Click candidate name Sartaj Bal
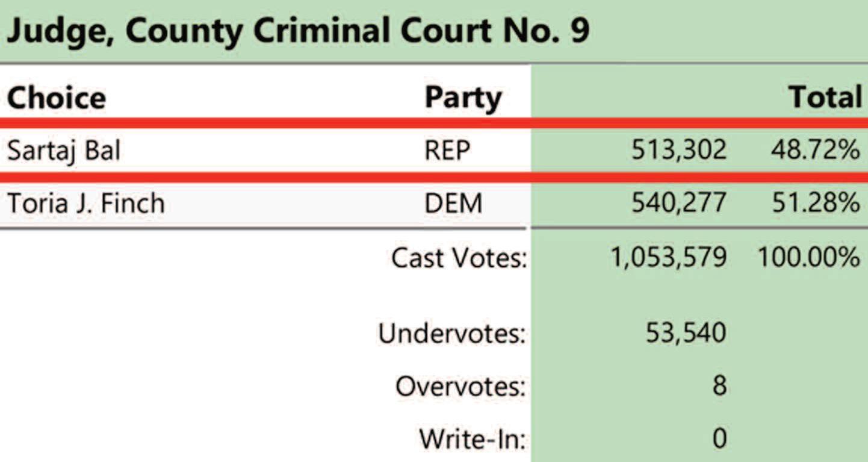The height and width of the screenshot is (462, 868). pyautogui.click(x=64, y=151)
